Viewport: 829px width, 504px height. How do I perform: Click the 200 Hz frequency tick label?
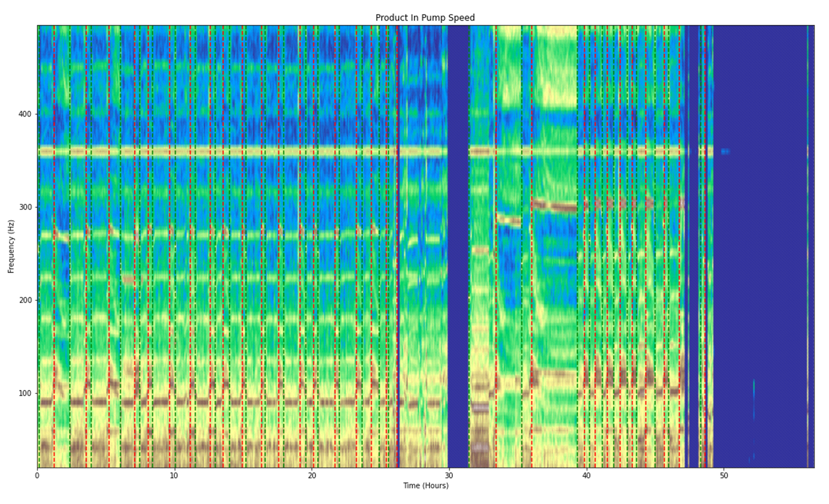coord(25,300)
